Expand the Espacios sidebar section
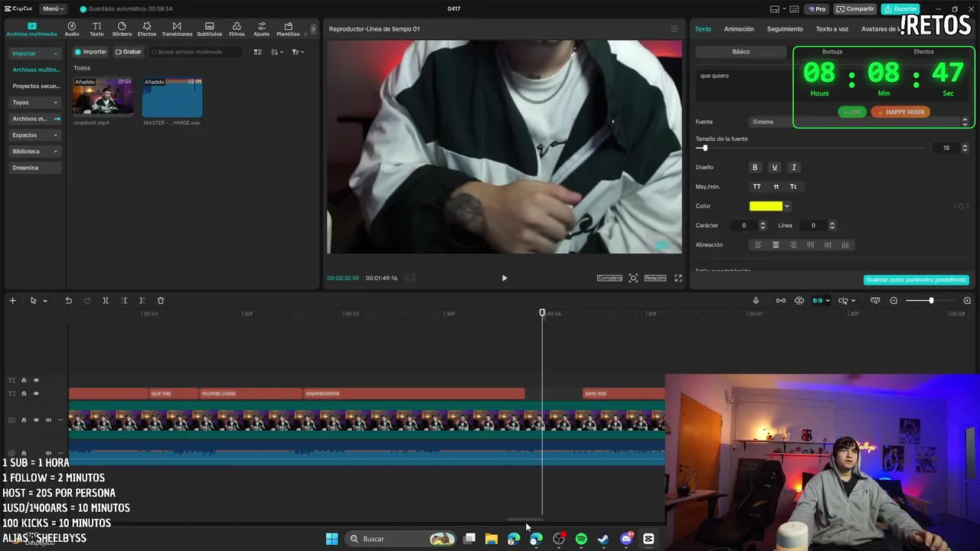Viewport: 980px width, 551px height. tap(34, 135)
